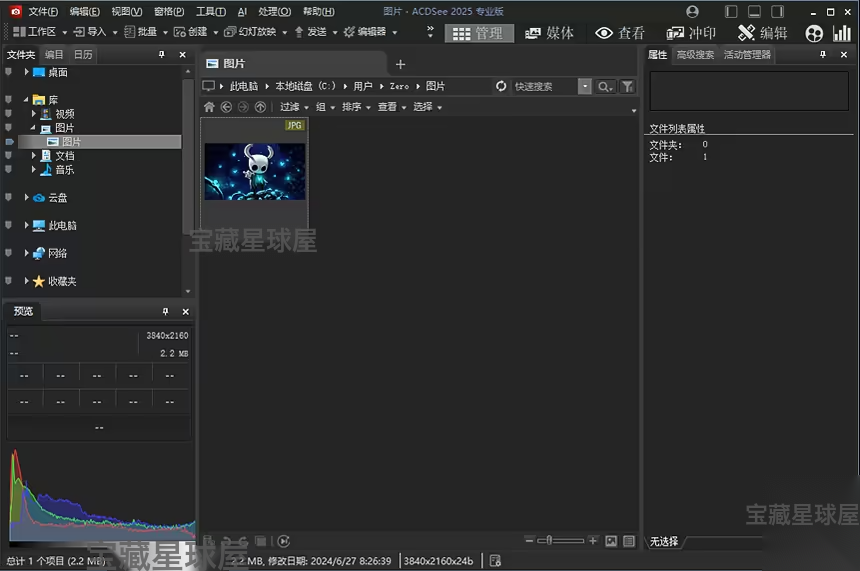The image size is (860, 571).
Task: Toggle easy-select marker beside 网络
Action: pyautogui.click(x=8, y=253)
